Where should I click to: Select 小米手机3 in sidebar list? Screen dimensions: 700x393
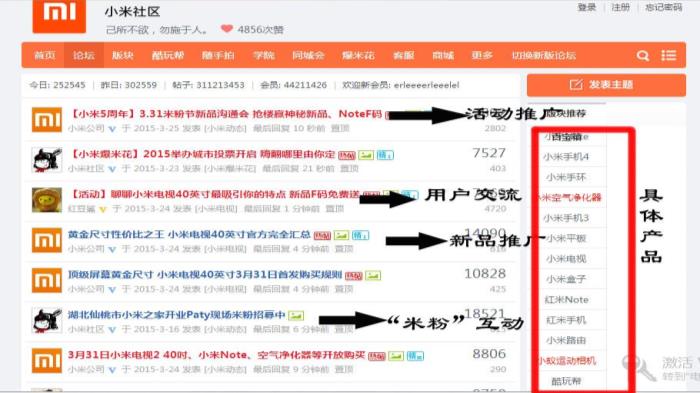tap(566, 218)
